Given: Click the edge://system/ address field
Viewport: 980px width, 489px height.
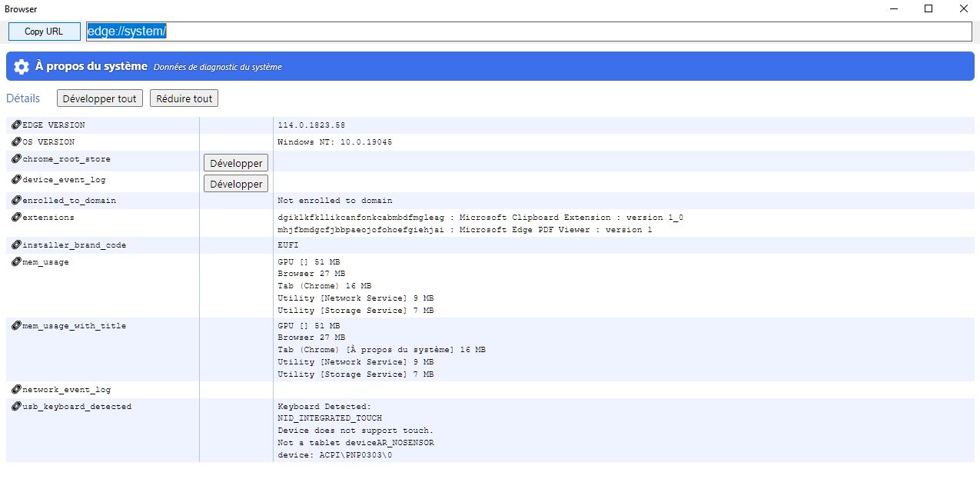Looking at the screenshot, I should point(529,32).
